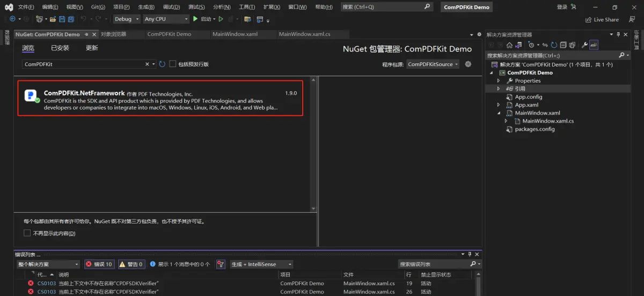Select the Browse (浏览) tab
Image resolution: width=644 pixels, height=296 pixels.
(x=28, y=48)
